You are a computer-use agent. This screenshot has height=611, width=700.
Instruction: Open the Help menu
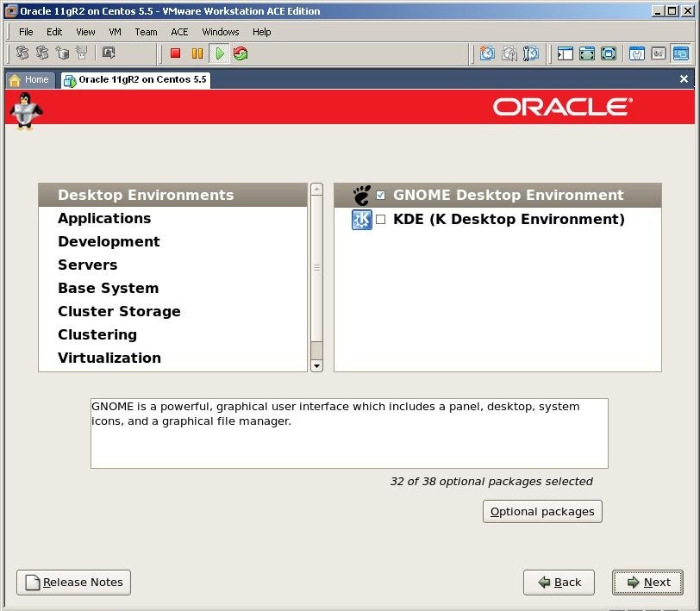point(261,32)
